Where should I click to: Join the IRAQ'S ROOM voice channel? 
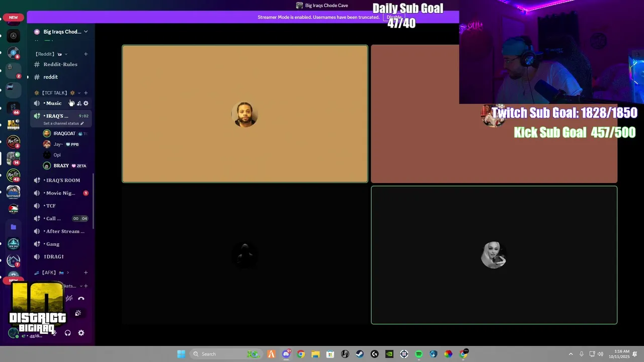(61, 180)
